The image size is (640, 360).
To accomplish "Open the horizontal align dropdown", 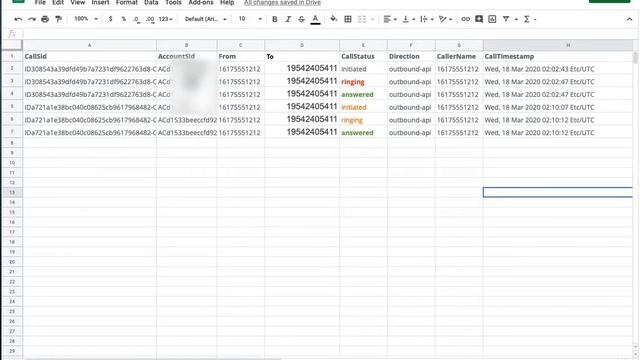I will (x=390, y=19).
